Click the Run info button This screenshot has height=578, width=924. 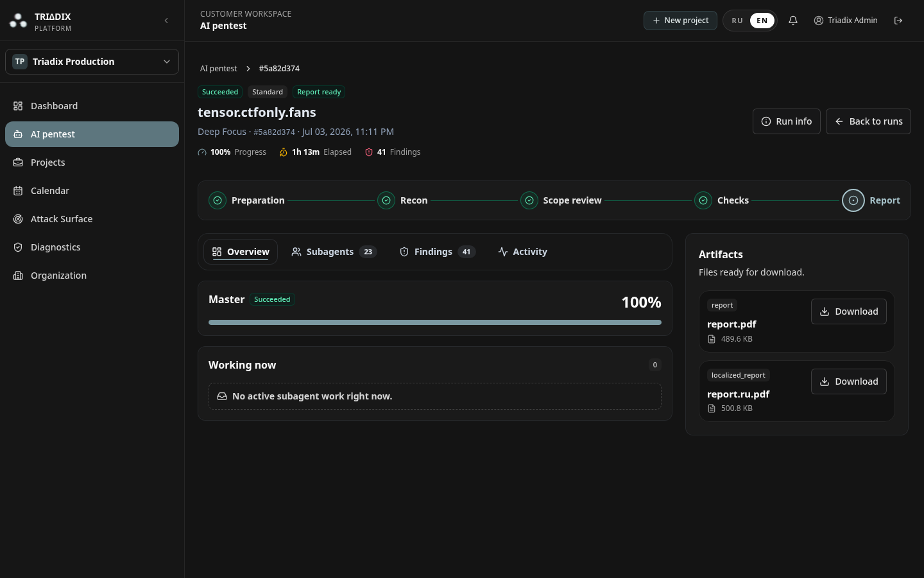(786, 121)
